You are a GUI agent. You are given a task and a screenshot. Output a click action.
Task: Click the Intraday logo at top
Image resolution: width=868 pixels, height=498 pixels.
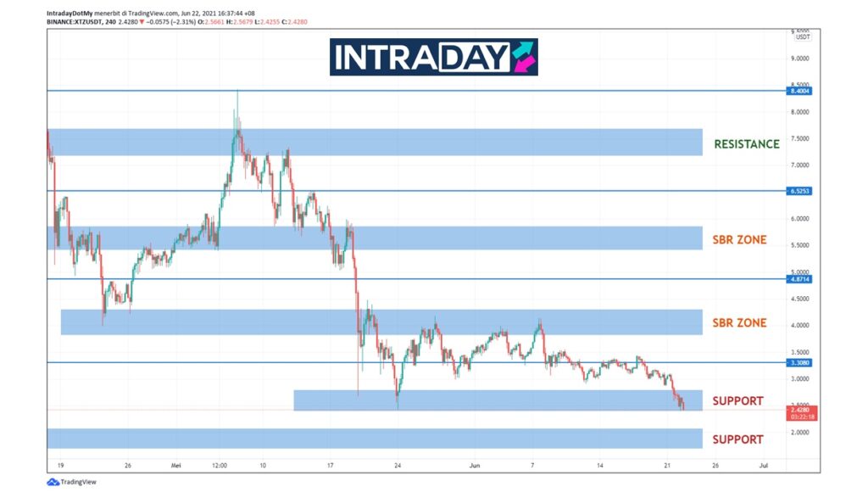(x=433, y=57)
